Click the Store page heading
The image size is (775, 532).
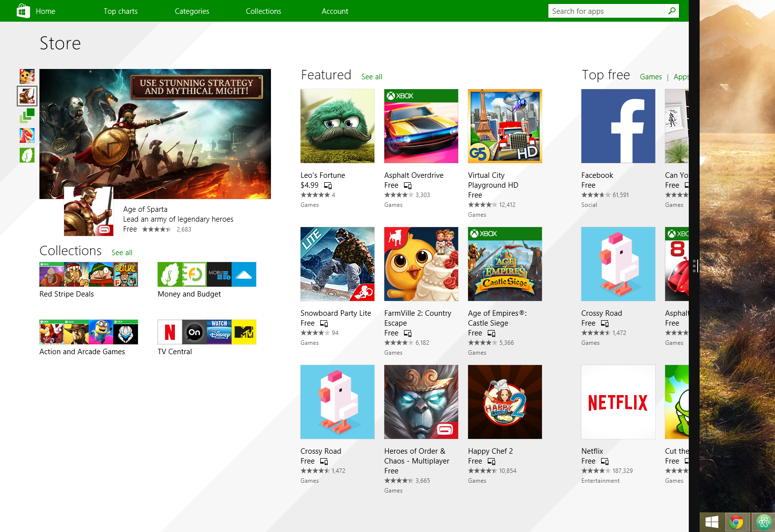pos(60,43)
